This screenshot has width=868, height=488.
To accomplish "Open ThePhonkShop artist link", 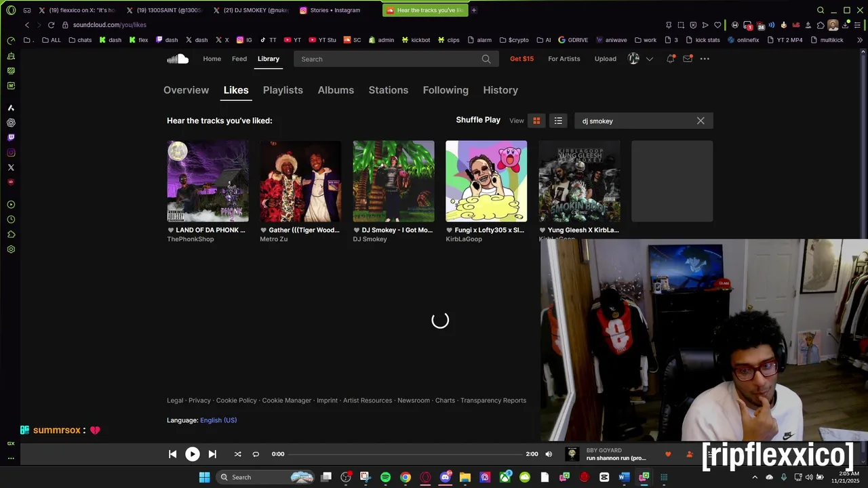I will [191, 239].
